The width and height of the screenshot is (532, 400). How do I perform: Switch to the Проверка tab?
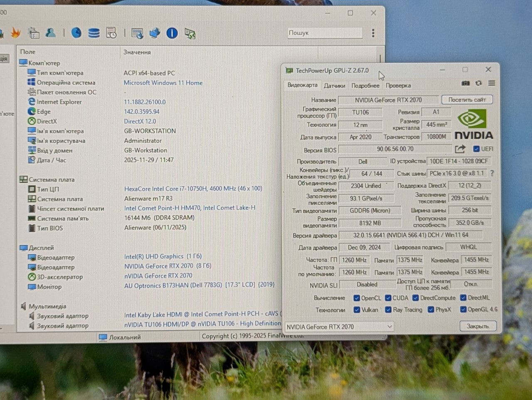398,86
